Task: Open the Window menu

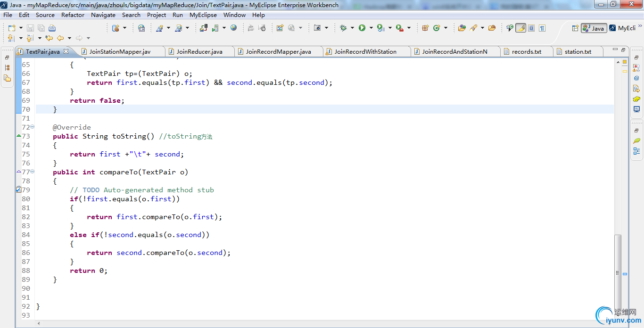Action: pyautogui.click(x=234, y=15)
